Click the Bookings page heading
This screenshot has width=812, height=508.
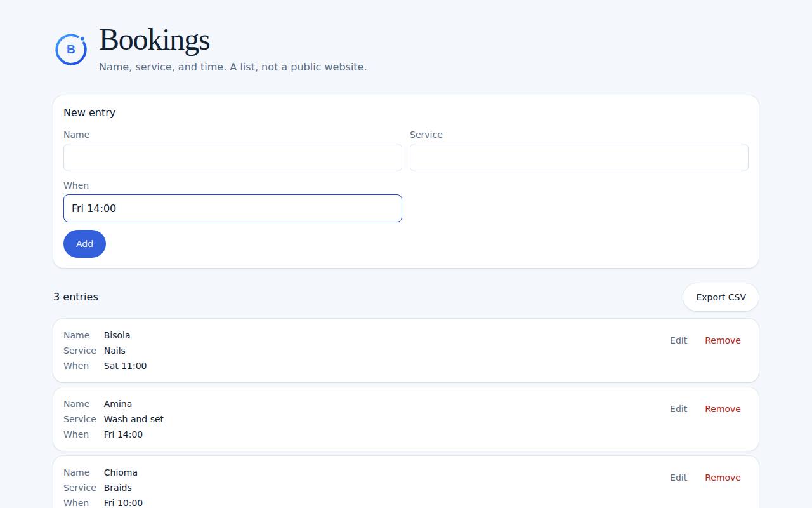[x=154, y=40]
